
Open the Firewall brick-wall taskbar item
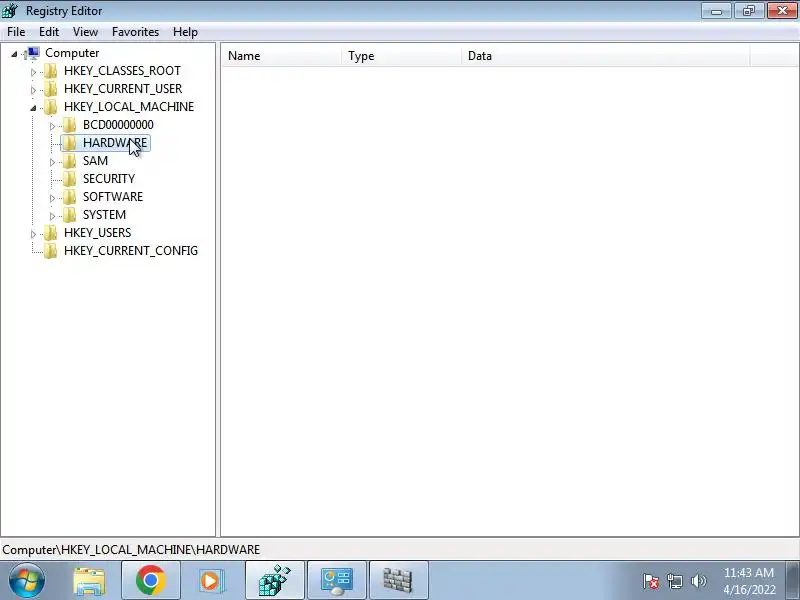(x=398, y=580)
